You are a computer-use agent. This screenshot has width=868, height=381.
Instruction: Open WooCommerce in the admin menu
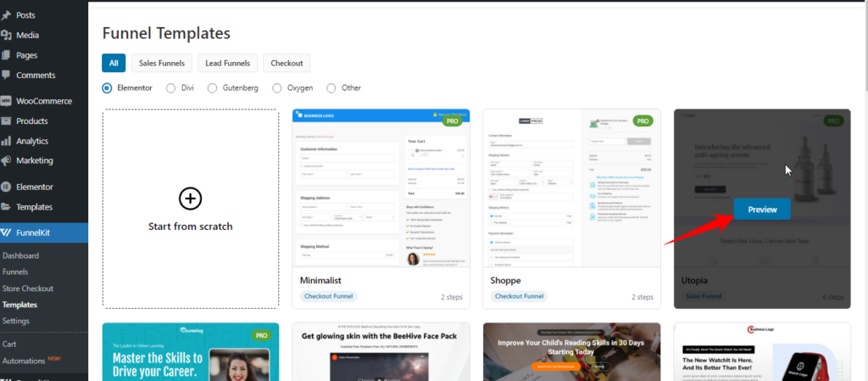pyautogui.click(x=44, y=101)
